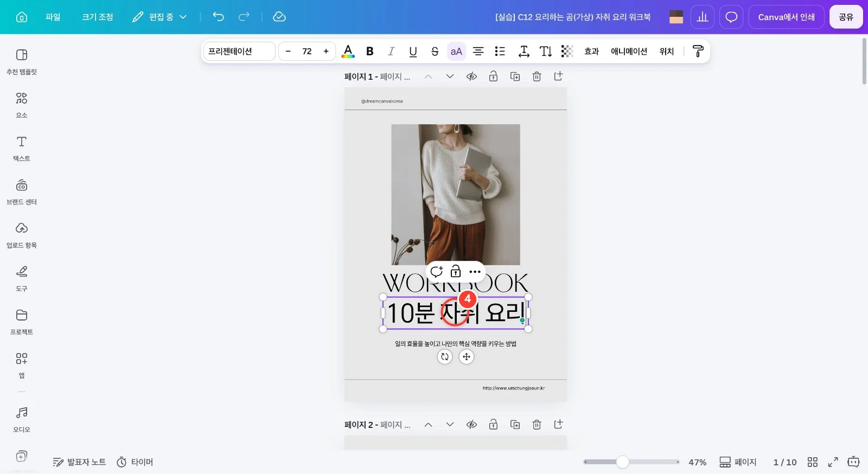
Task: Open 발표자 노트 presenter notes
Action: tap(79, 462)
